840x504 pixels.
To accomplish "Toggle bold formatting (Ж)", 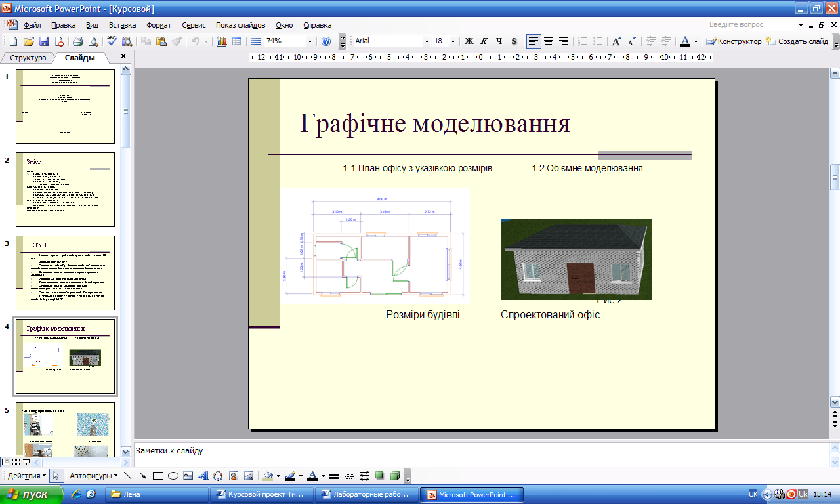I will 469,41.
